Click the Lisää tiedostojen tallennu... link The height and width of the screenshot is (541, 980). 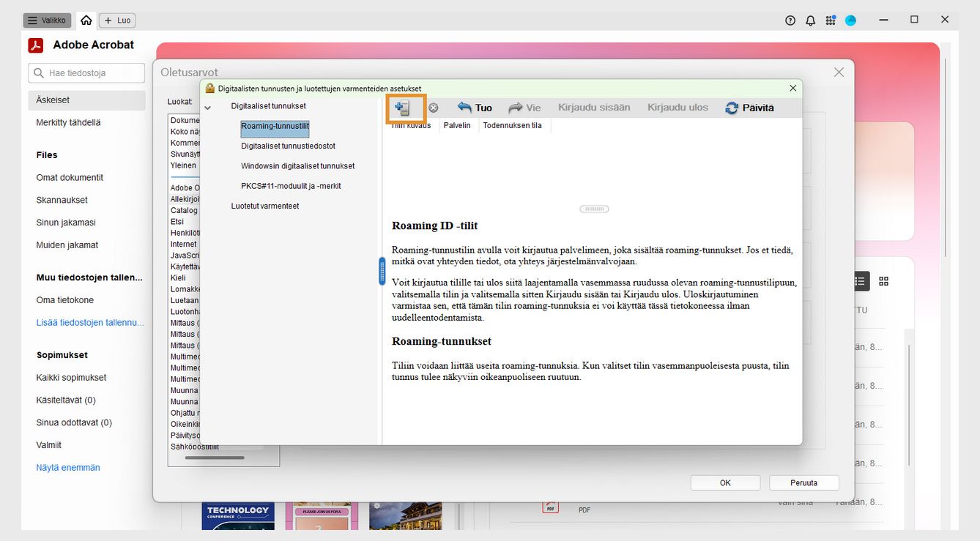pos(90,323)
